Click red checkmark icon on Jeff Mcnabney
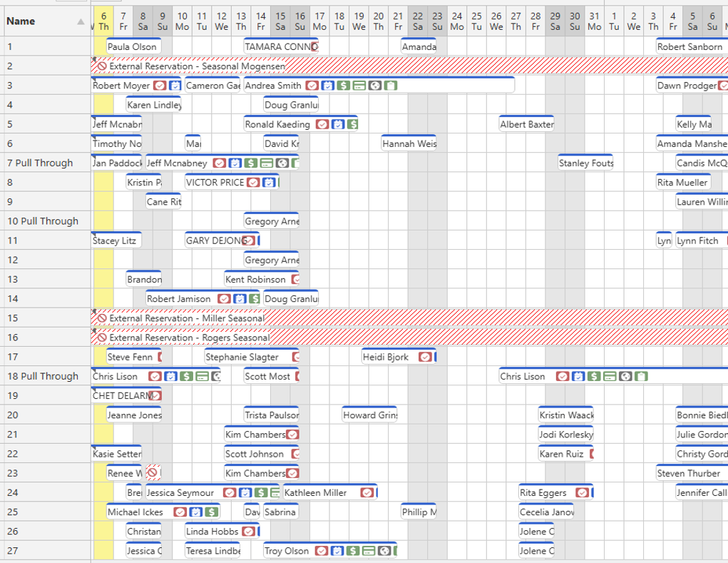This screenshot has width=728, height=563. 220,163
